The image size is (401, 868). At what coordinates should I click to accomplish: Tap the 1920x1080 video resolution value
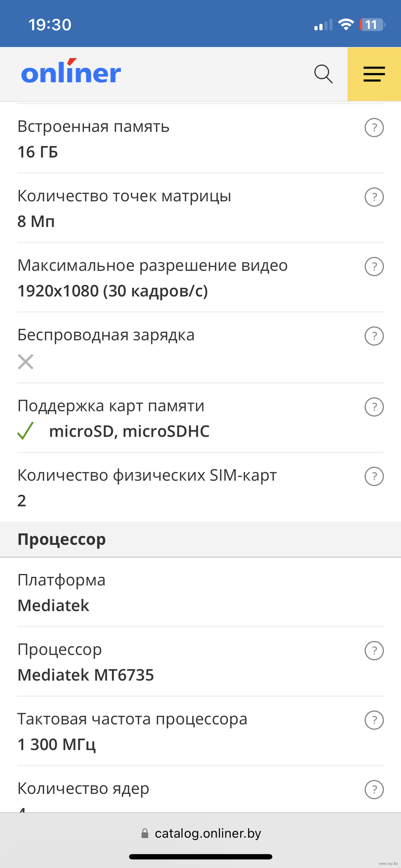[113, 291]
